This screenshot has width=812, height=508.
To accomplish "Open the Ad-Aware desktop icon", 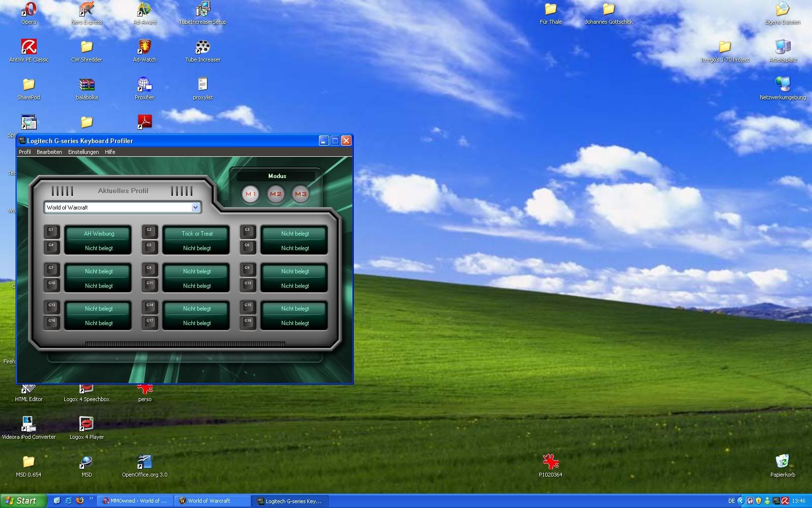I will 145,13.
